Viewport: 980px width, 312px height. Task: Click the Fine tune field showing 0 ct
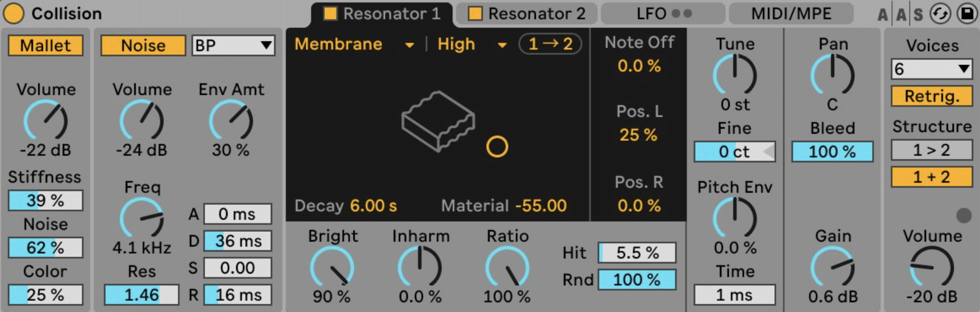pos(735,152)
